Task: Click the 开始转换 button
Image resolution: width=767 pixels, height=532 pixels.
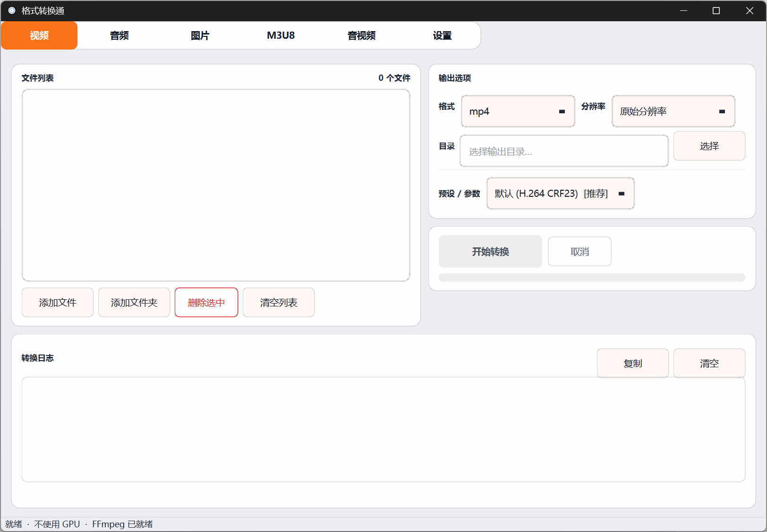Action: pos(490,252)
